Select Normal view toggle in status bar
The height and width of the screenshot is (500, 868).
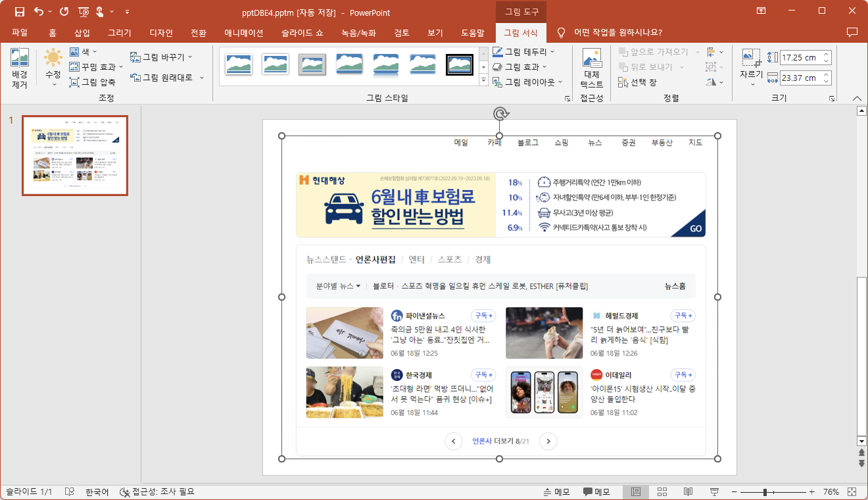(636, 492)
